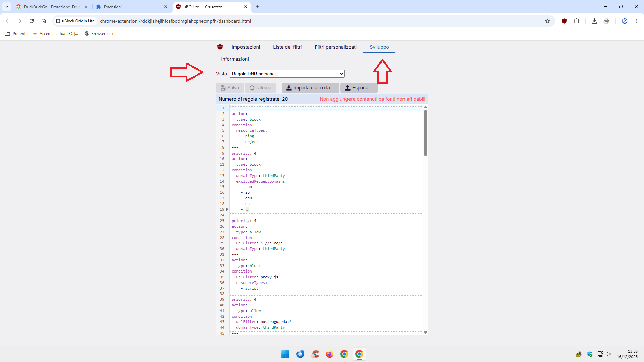The image size is (644, 362).
Task: Reload the page
Action: coord(32,21)
